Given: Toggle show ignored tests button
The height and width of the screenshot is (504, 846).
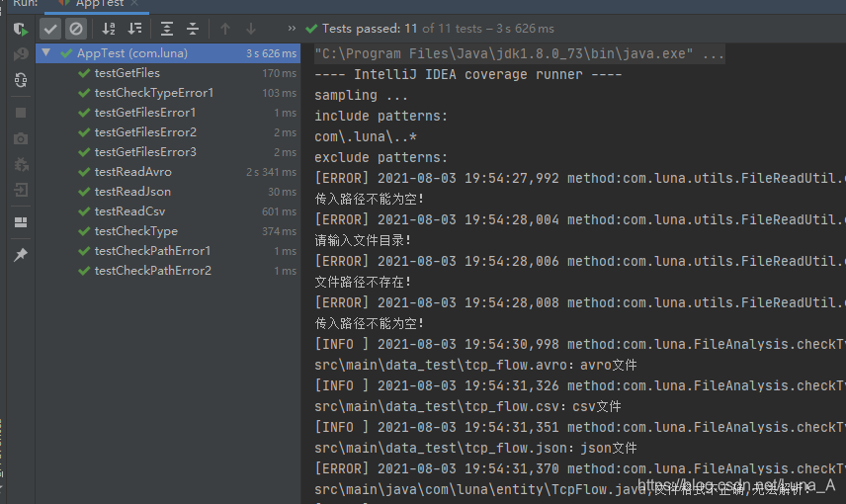Looking at the screenshot, I should click(x=76, y=29).
